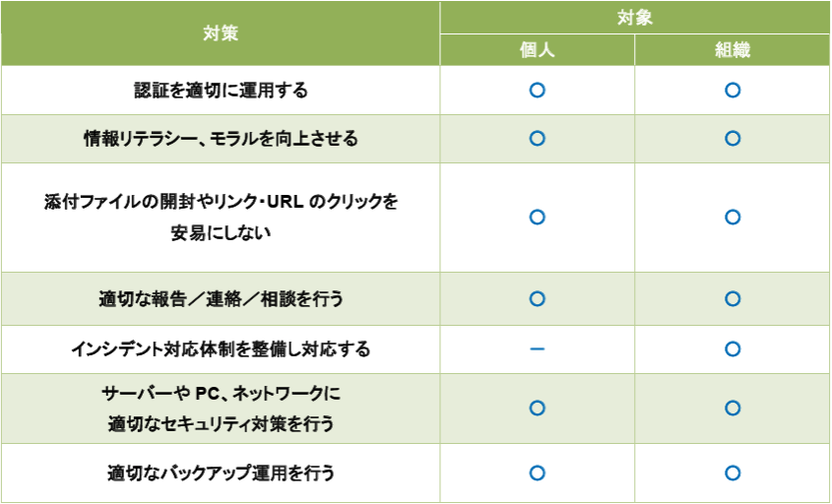The height and width of the screenshot is (504, 832).
Task: Click the 個人 circle for the 添付ファイル row
Action: pos(537,217)
